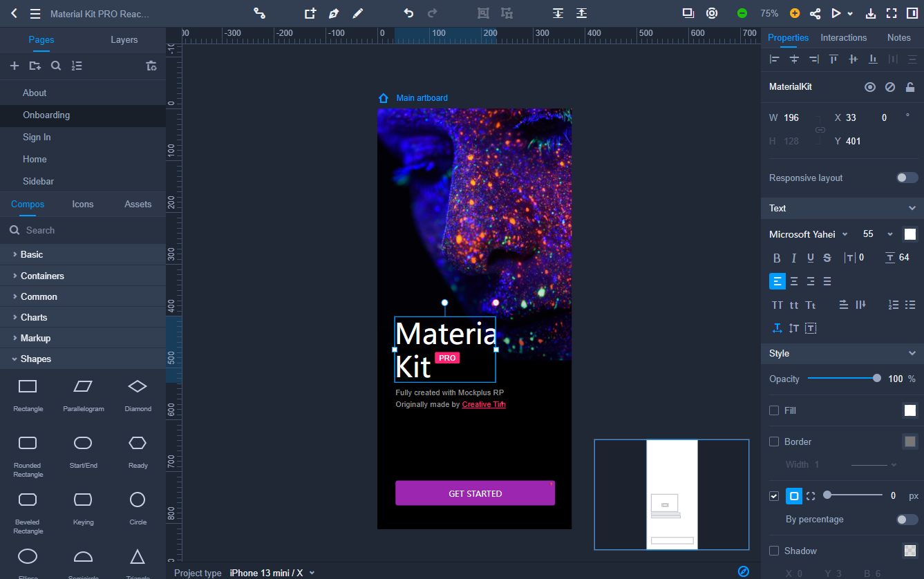The image size is (924, 579).
Task: Pick the text color swatch
Action: pyautogui.click(x=909, y=234)
